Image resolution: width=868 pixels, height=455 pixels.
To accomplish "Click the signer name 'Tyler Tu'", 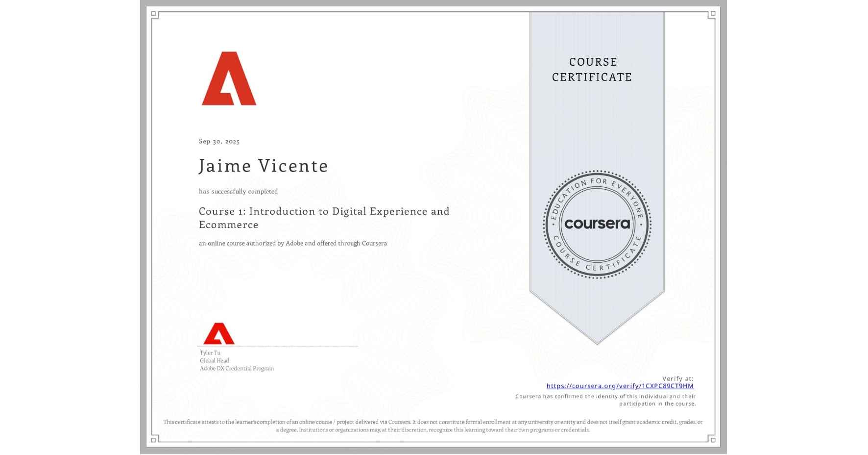I will (x=210, y=353).
